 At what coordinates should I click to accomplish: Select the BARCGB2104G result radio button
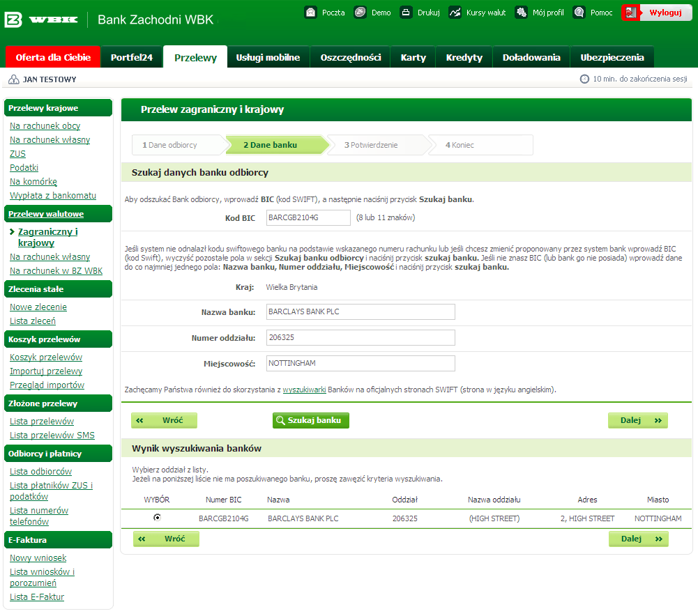pos(157,517)
